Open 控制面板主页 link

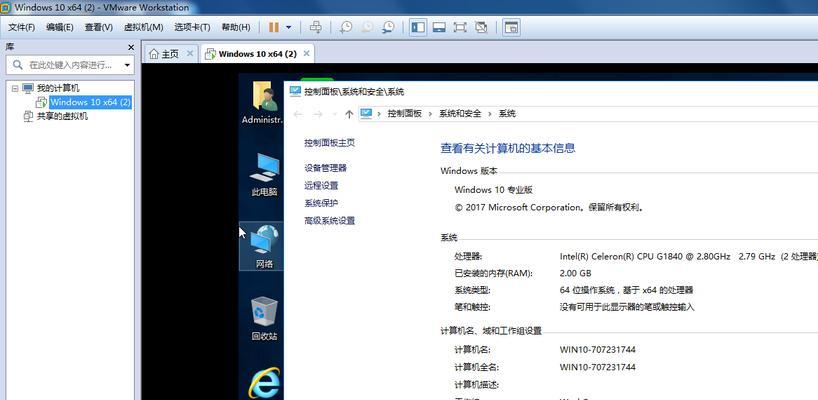330,142
